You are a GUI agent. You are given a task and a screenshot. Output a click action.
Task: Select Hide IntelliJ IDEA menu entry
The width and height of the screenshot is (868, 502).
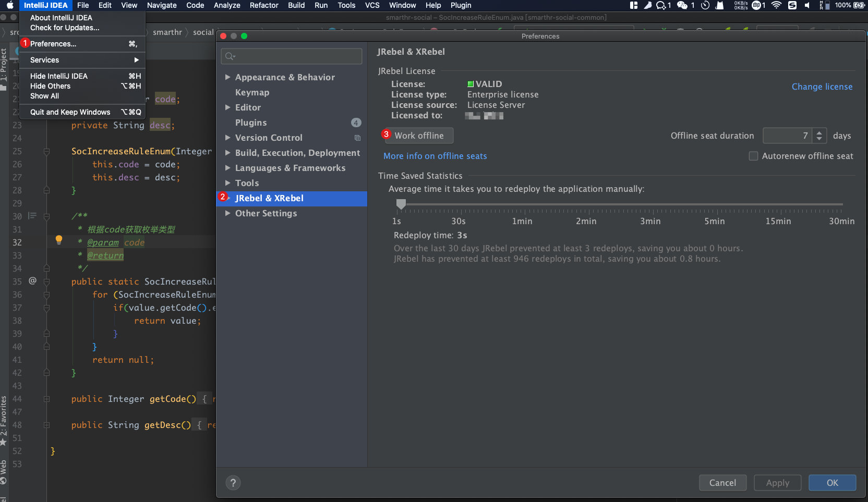82,76
